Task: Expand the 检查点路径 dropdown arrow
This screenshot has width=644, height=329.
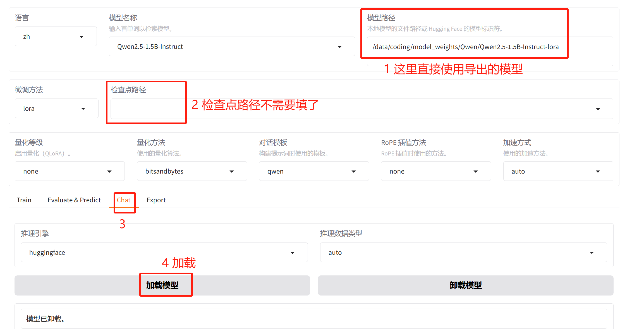Action: coord(598,109)
